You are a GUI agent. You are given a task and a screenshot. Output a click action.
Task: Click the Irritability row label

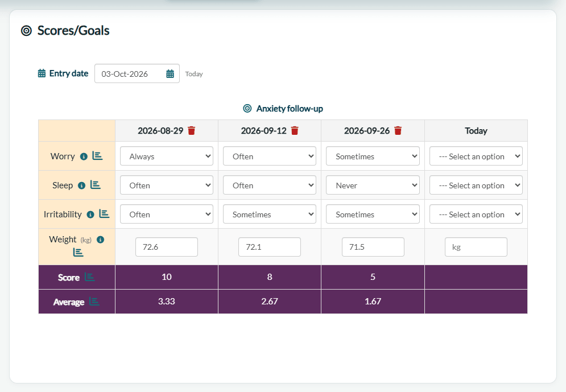click(63, 214)
